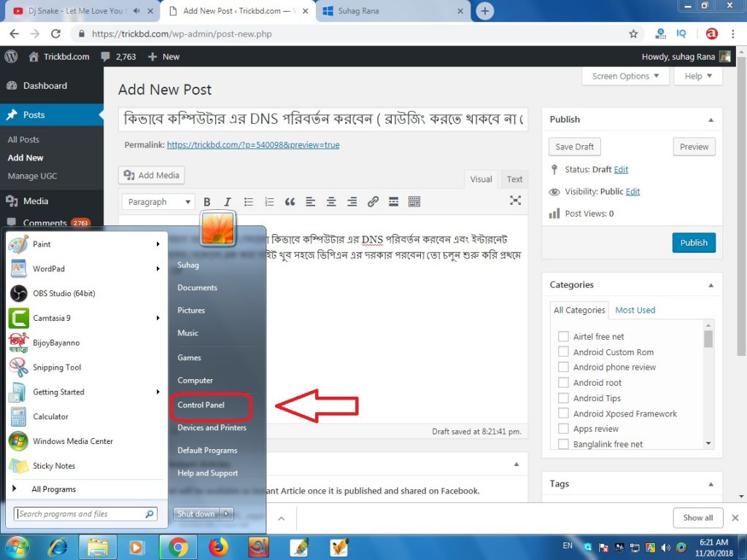Align text left in the editor
This screenshot has width=747, height=560.
point(311,202)
